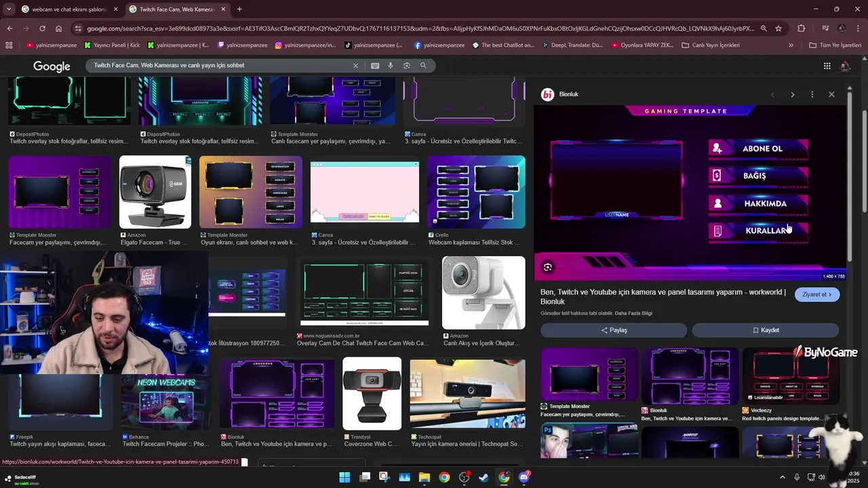Open Discord from the taskbar
The width and height of the screenshot is (868, 488).
tap(524, 477)
